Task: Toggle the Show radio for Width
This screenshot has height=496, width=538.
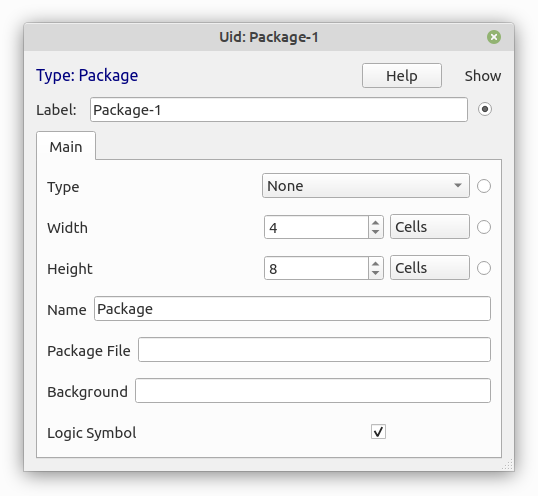Action: click(x=484, y=227)
